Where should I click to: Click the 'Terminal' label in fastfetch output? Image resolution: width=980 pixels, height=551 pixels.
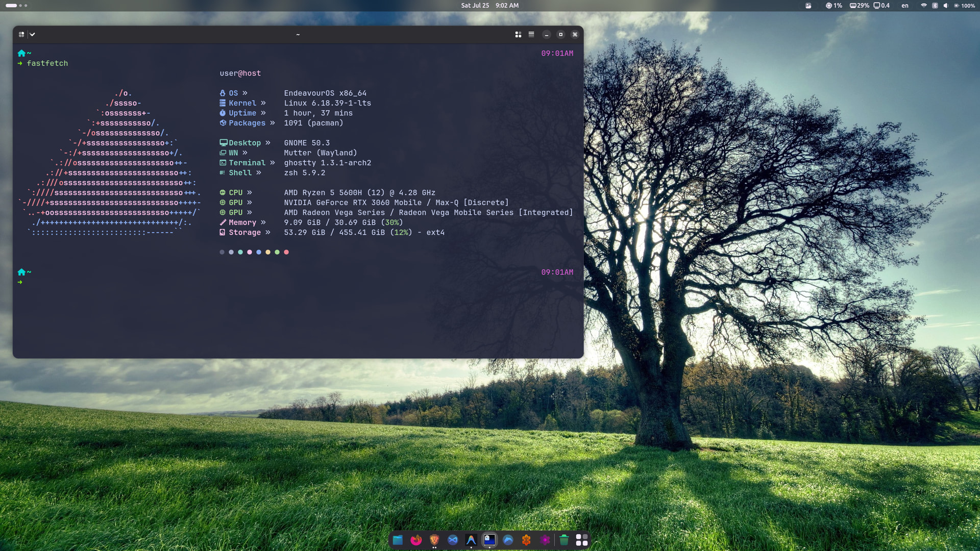tap(247, 163)
